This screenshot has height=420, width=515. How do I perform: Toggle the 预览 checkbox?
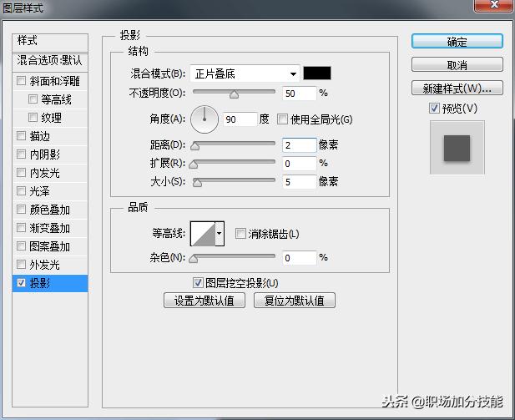point(434,108)
